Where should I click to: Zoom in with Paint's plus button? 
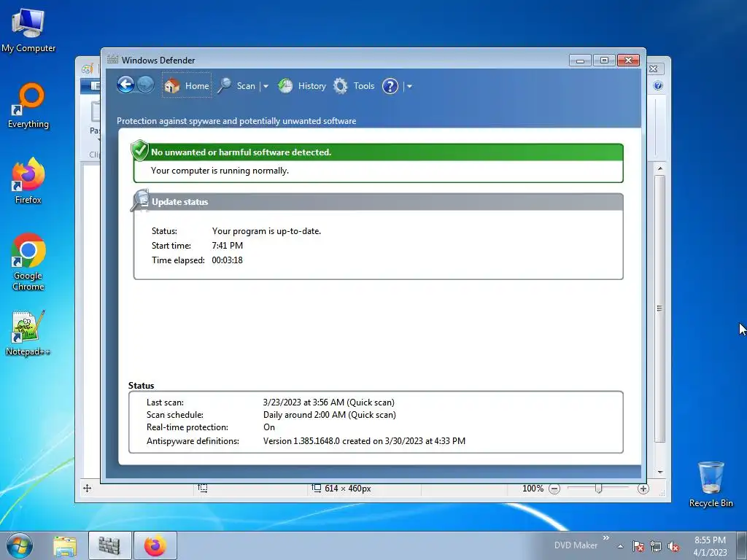pyautogui.click(x=643, y=489)
